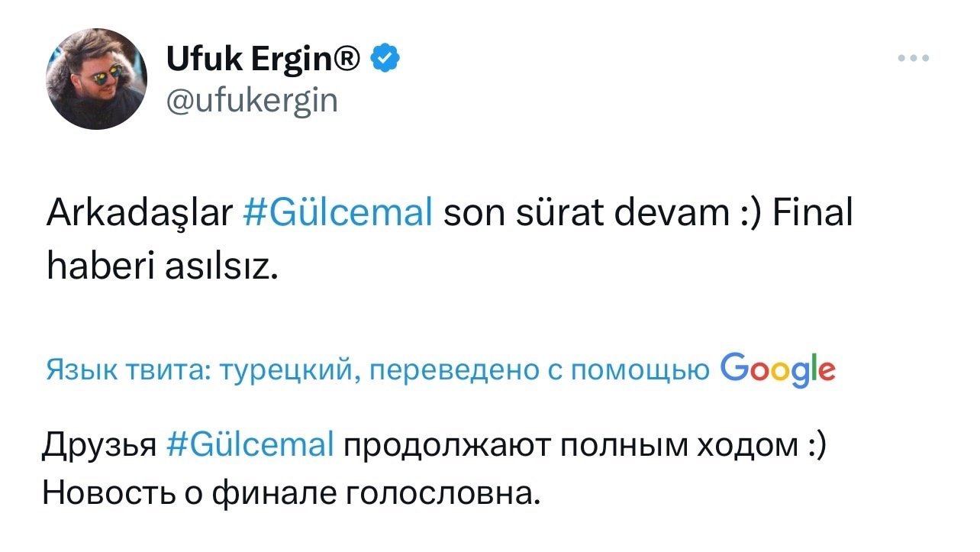Open the three-dot more options menu
The image size is (980, 552).
914,58
